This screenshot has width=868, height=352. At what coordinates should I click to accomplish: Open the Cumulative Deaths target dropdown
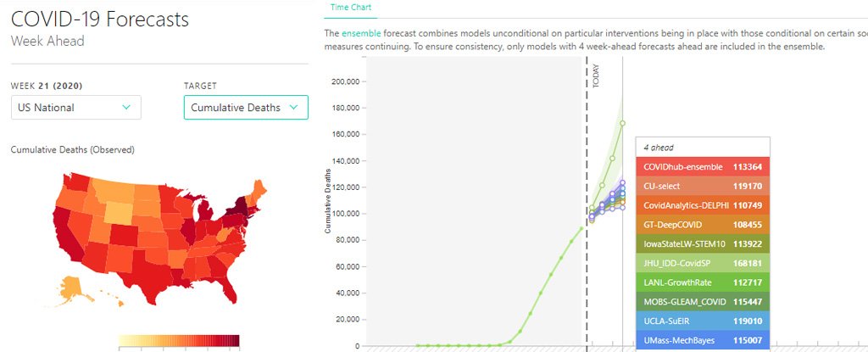click(x=246, y=108)
